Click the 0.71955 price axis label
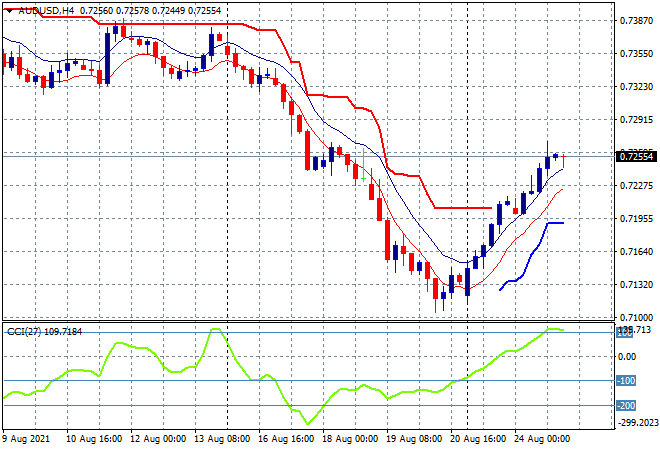The height and width of the screenshot is (450, 660). (x=636, y=219)
